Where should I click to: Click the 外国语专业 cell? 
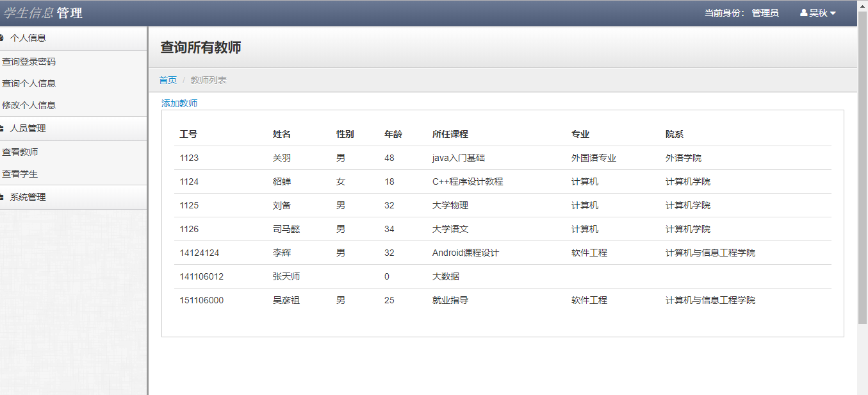pyautogui.click(x=594, y=158)
